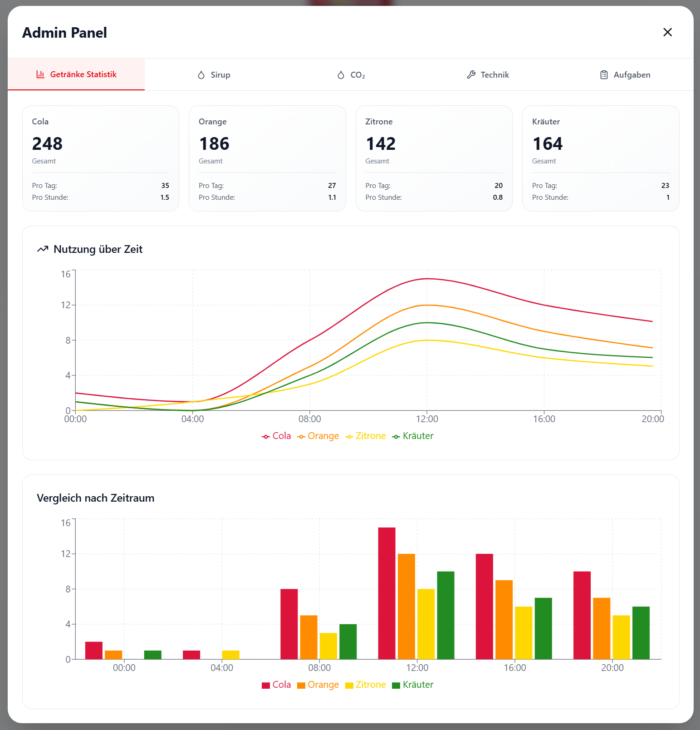Toggle Cola series in bar chart legend

[x=276, y=685]
